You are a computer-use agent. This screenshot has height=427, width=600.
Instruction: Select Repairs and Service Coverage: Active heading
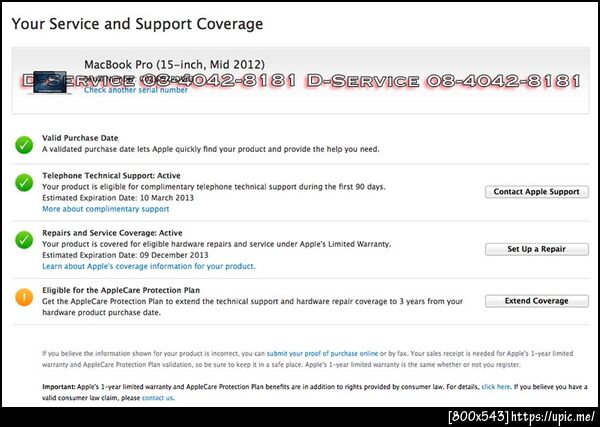click(112, 233)
